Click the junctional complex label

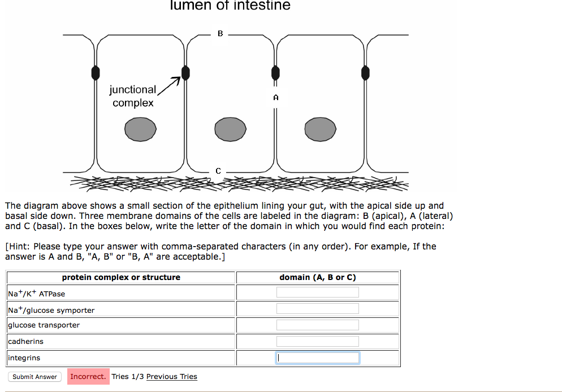[133, 96]
